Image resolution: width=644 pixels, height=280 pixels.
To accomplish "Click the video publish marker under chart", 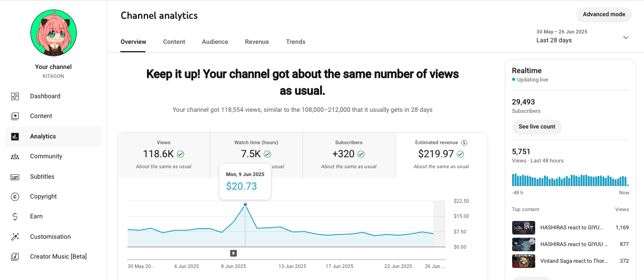I will (233, 253).
